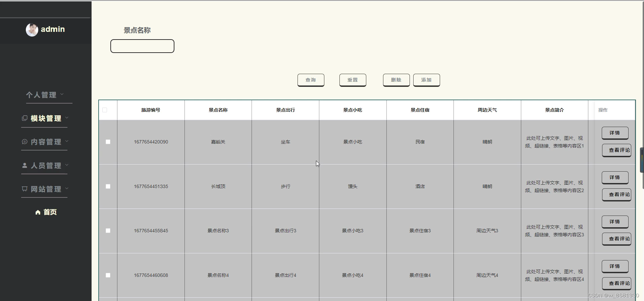644x301 pixels.
Task: Click cell 馒头
Action: pos(353,186)
